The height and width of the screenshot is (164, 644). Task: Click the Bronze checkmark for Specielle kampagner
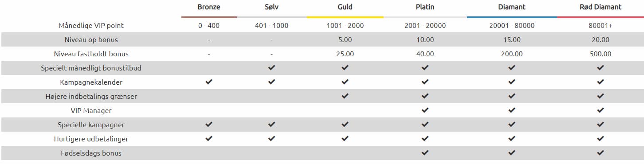coord(209,125)
